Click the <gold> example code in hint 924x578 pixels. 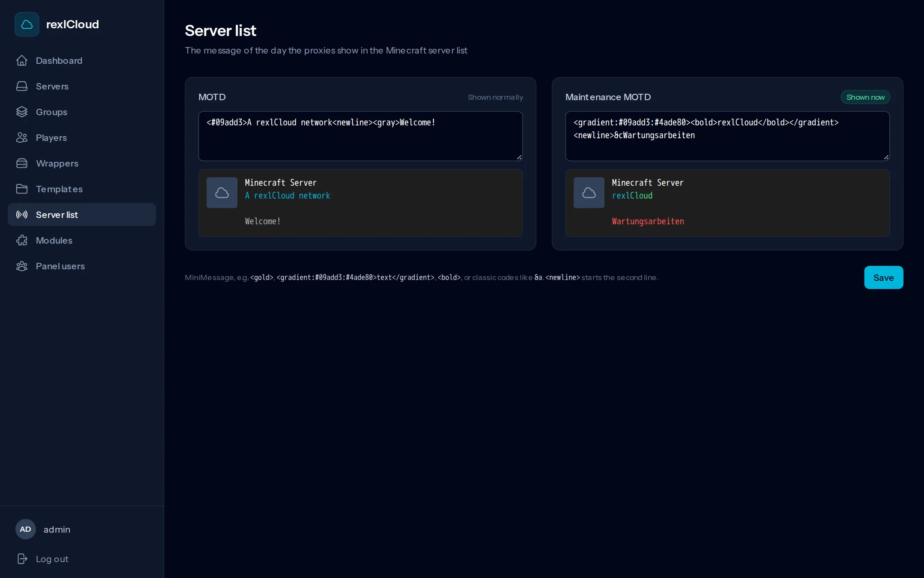coord(262,277)
